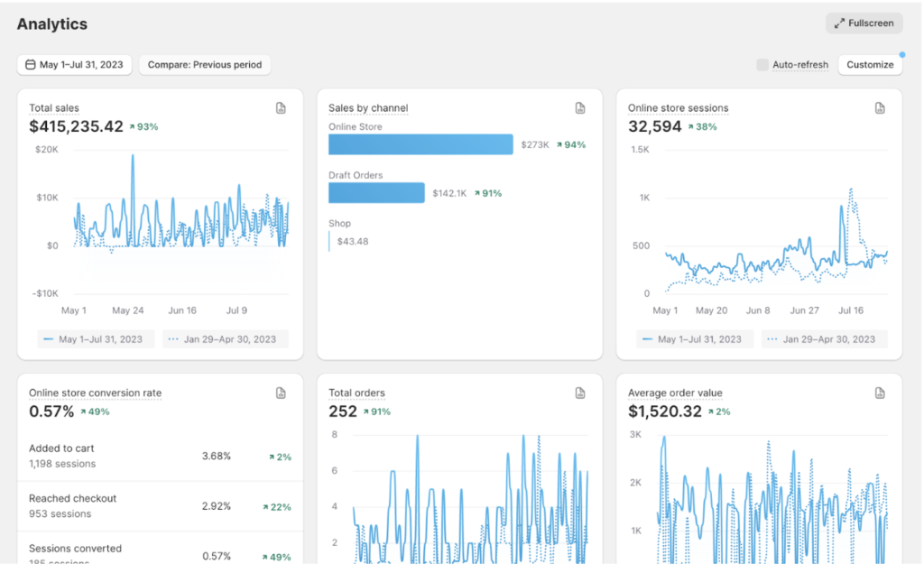Click the 91% change for Draft Orders
The width and height of the screenshot is (924, 564).
[x=488, y=193]
